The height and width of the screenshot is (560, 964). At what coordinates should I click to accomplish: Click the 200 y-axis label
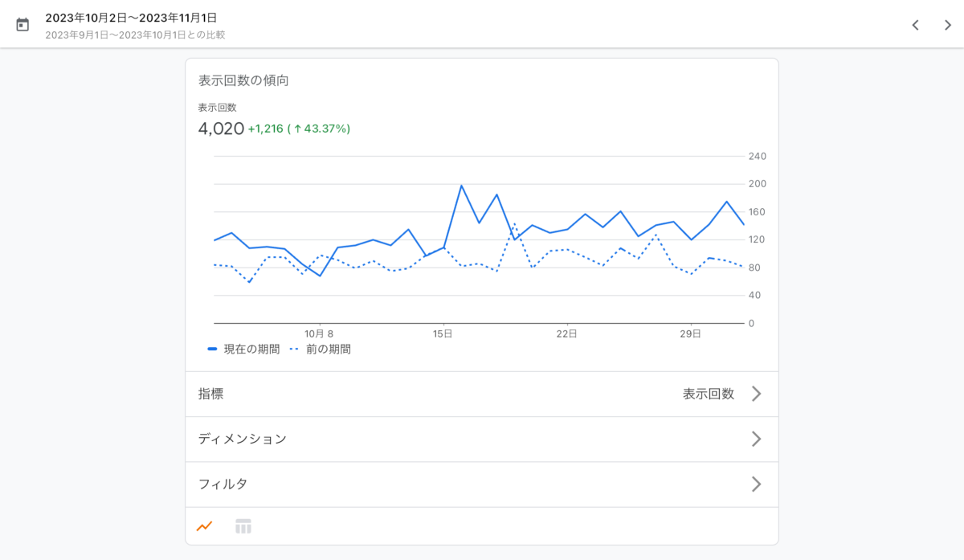pyautogui.click(x=757, y=184)
